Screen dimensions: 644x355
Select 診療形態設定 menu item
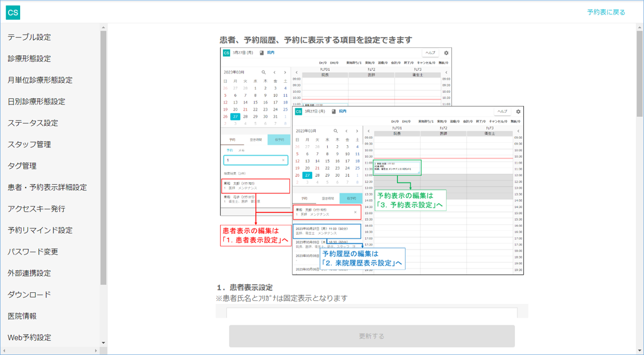(29, 59)
